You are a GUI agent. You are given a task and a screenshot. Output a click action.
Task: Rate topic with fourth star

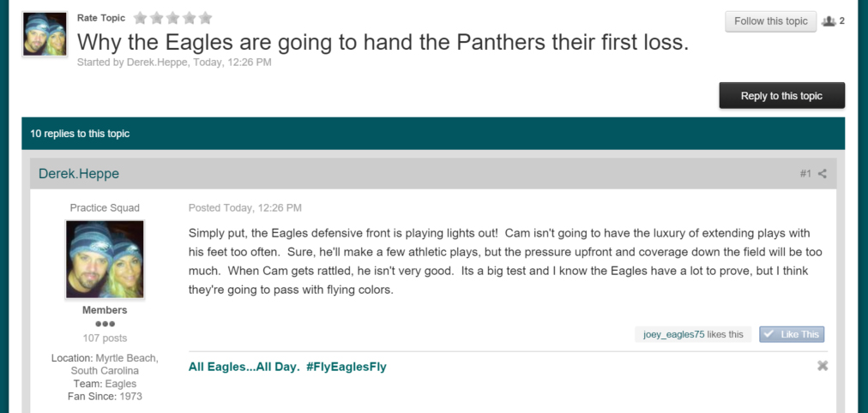[190, 18]
